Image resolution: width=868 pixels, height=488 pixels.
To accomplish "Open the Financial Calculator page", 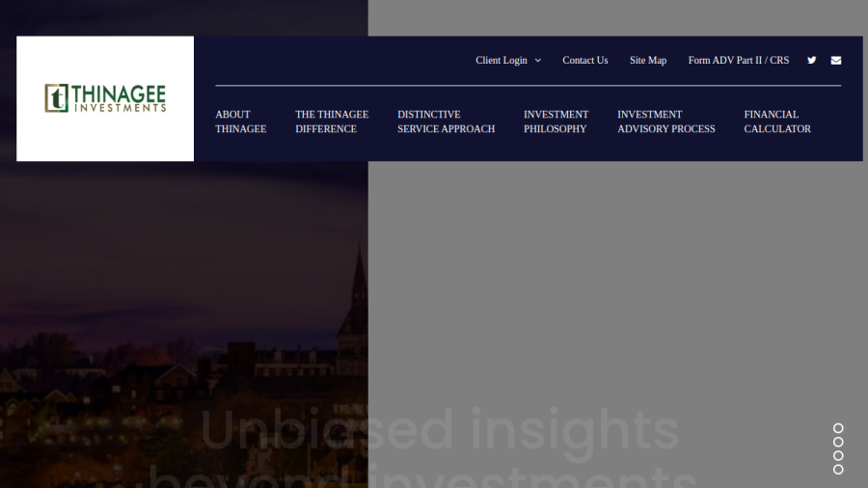I will pos(777,122).
